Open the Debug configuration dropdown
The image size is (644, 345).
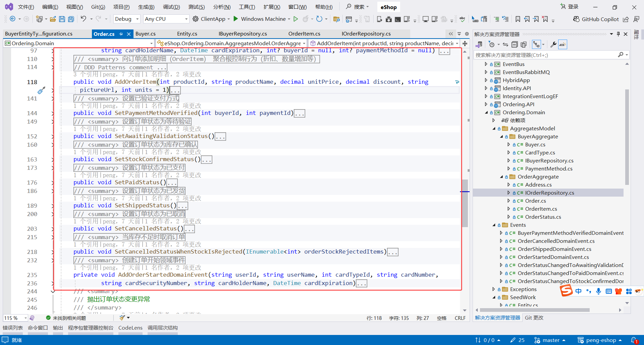point(127,19)
